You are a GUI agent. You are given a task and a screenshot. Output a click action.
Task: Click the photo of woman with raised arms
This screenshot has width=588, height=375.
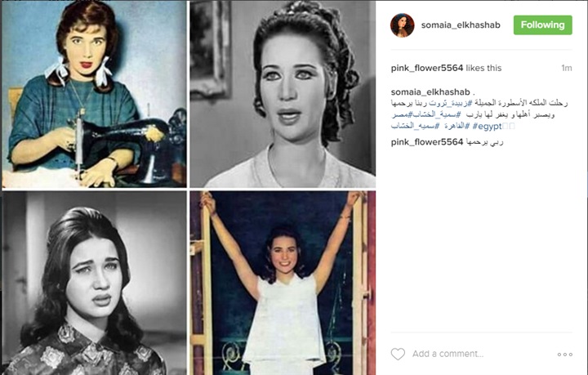[283, 283]
